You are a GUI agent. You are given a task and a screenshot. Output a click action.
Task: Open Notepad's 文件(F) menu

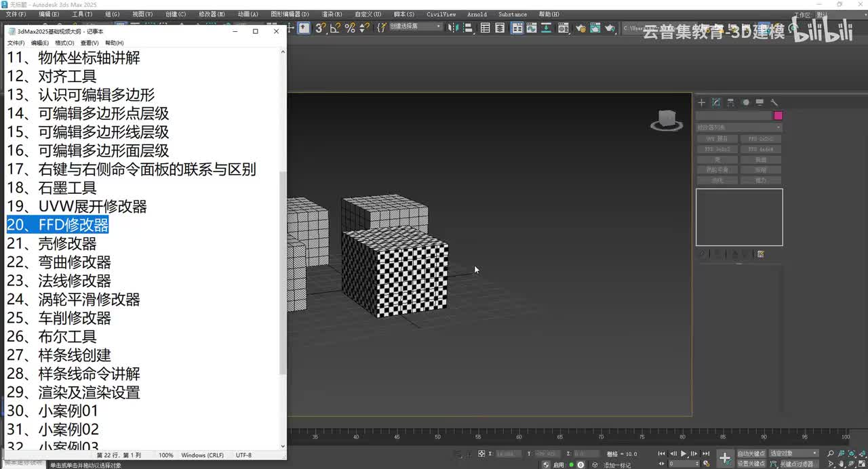16,43
